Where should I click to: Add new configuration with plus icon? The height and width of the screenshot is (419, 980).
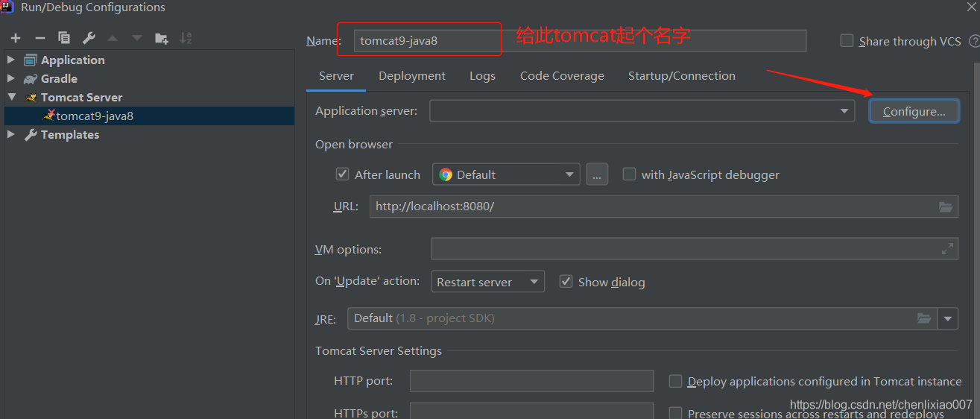(x=16, y=38)
